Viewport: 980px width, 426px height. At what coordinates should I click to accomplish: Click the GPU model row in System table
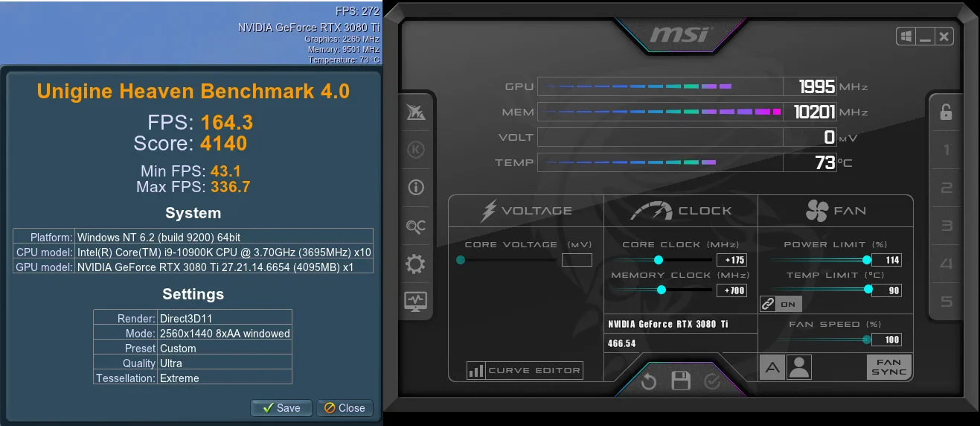click(193, 267)
